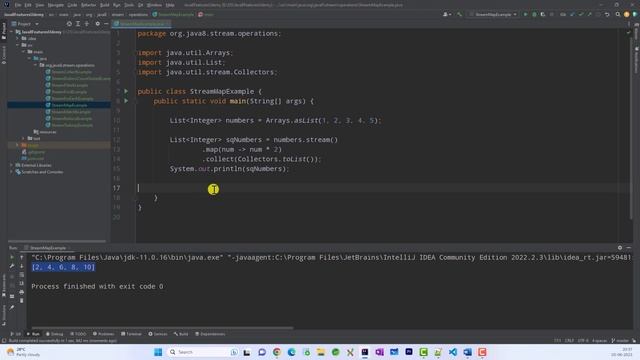Click Windows Start button on taskbar
Viewport: 640px width, 360px height.
pyautogui.click(x=158, y=352)
